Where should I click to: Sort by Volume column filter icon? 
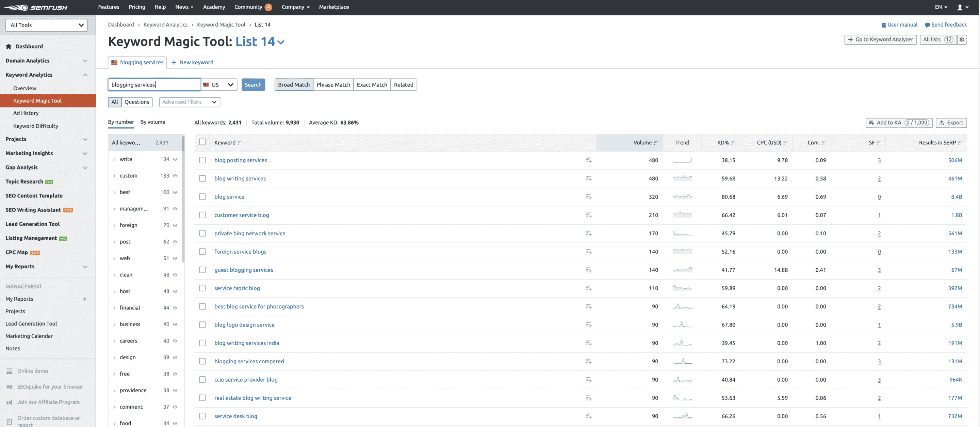pos(655,143)
